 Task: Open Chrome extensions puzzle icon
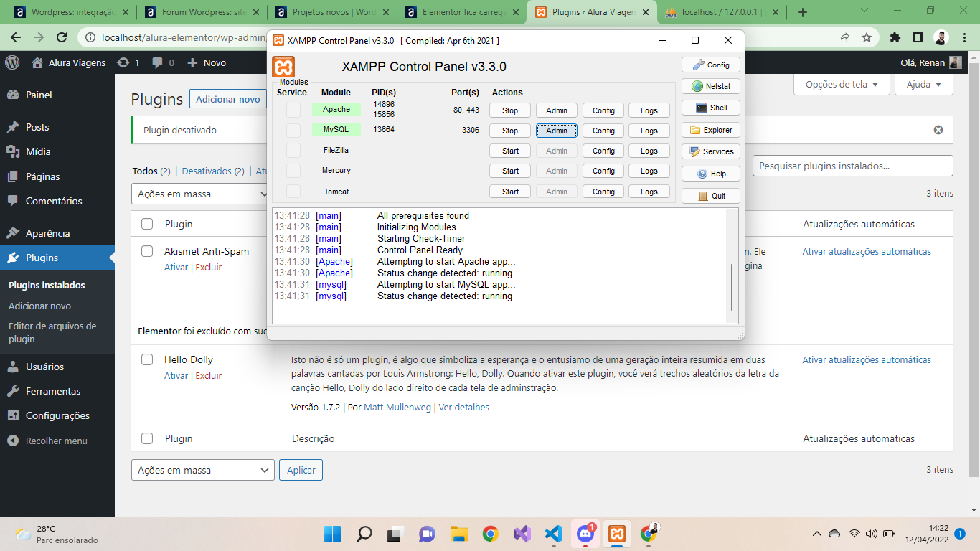point(895,37)
